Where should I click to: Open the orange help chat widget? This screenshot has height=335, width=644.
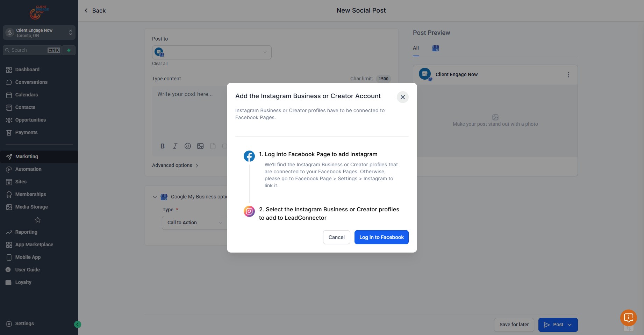(x=629, y=318)
